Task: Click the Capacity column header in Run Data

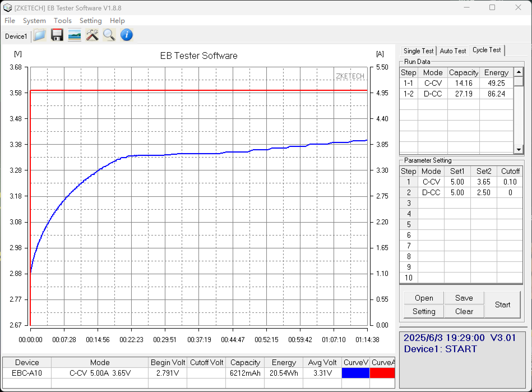Action: tap(464, 73)
